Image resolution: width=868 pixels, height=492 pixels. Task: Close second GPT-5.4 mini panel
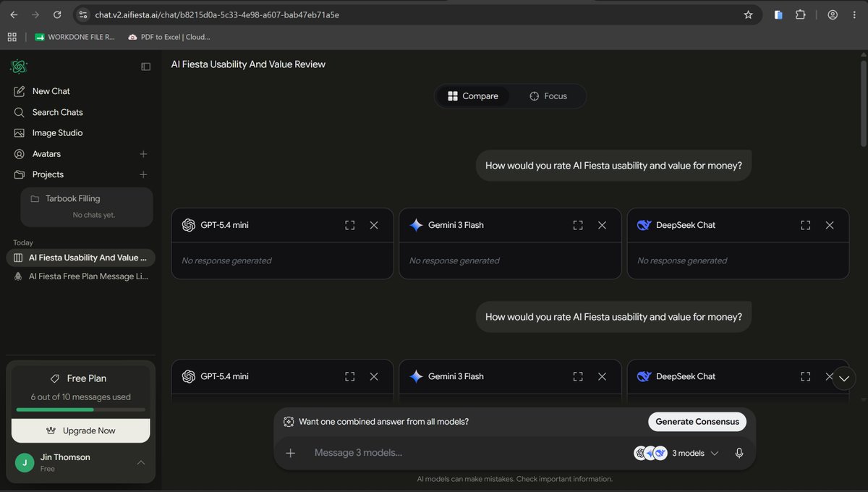(x=374, y=376)
